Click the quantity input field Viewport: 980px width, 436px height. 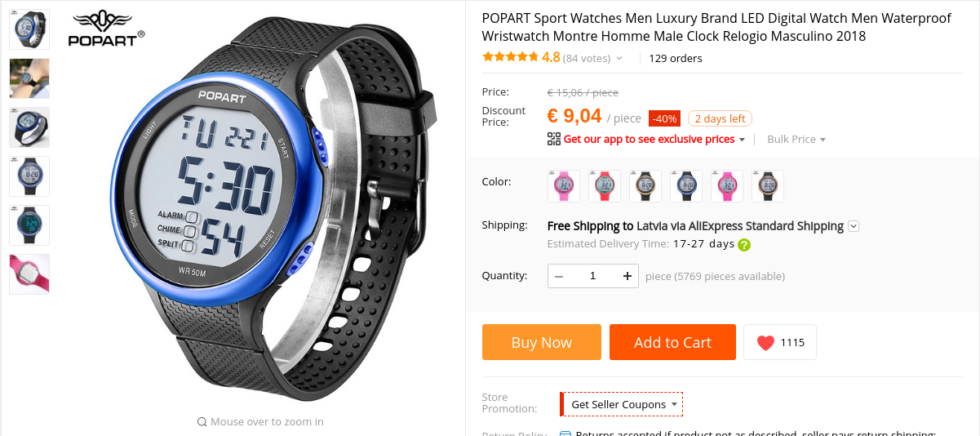coord(593,276)
